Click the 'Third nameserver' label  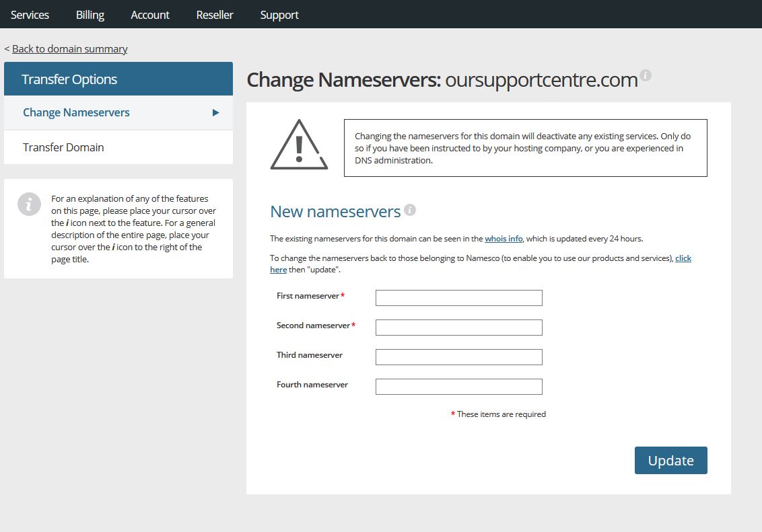(310, 355)
